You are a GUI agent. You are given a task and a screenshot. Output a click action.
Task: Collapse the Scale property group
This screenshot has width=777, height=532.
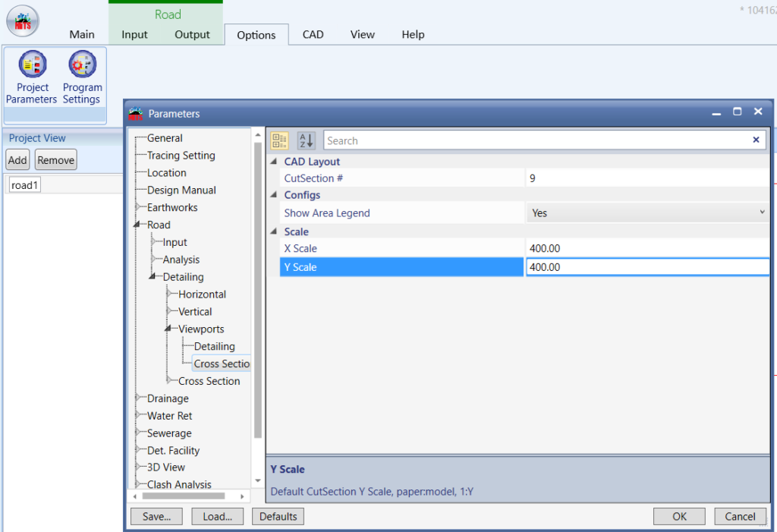[273, 231]
